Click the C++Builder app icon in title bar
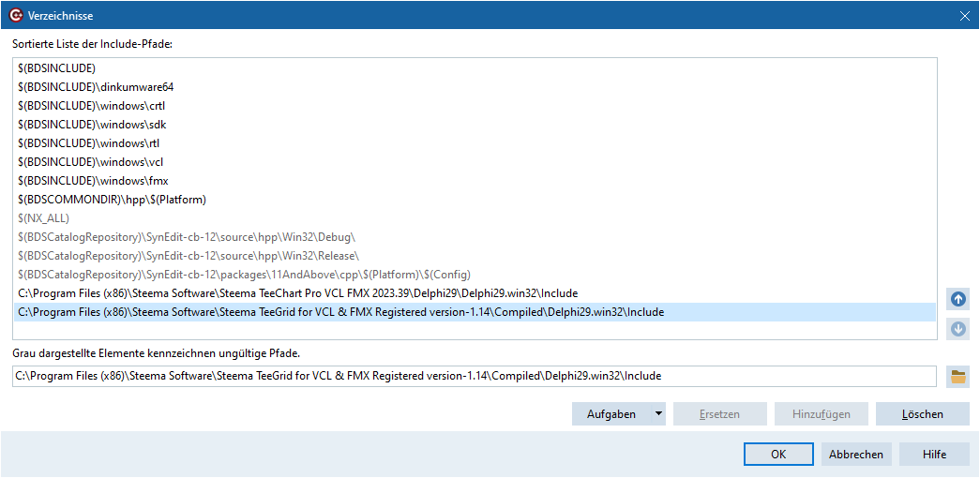 (17, 16)
